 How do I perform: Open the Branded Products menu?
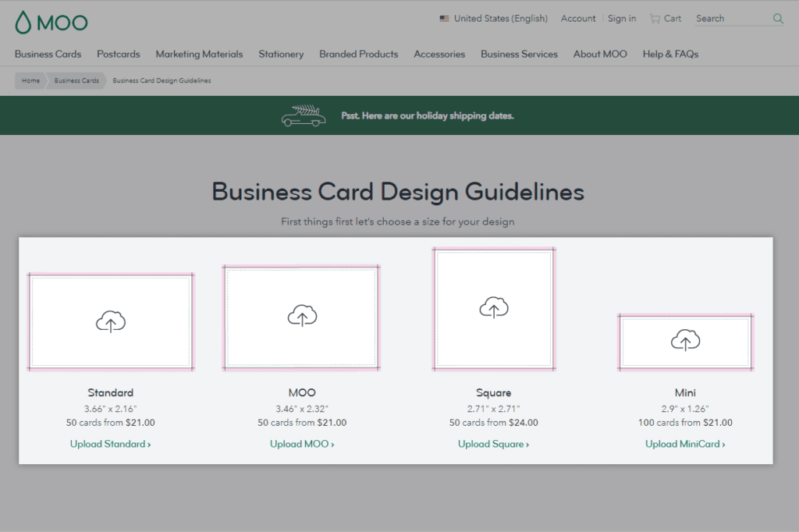point(359,54)
